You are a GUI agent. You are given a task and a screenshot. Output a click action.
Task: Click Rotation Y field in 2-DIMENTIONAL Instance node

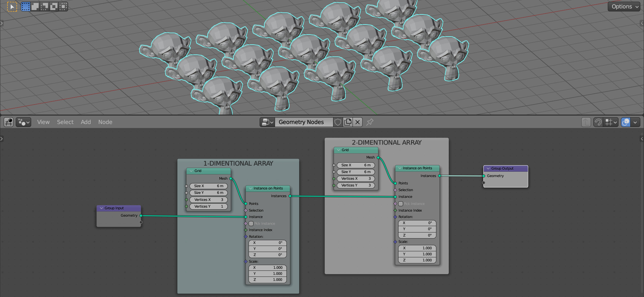pyautogui.click(x=417, y=229)
